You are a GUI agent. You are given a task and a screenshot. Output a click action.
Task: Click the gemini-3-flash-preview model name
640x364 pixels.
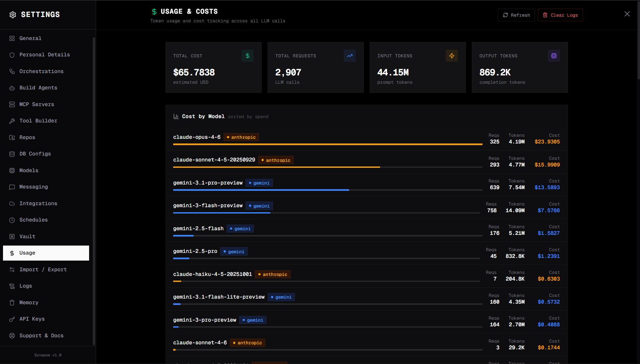click(x=208, y=206)
